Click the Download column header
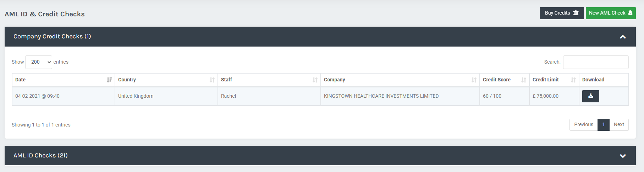Viewport: 644px width, 172px height. click(593, 80)
